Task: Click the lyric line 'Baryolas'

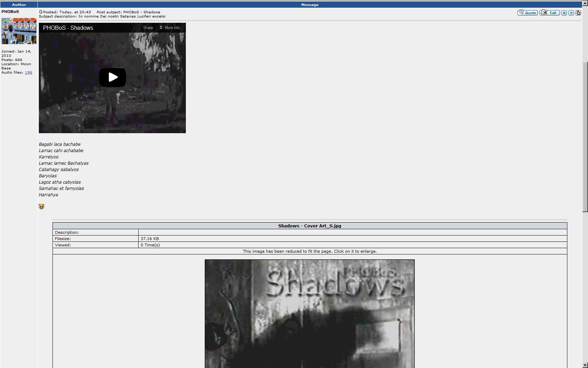Action: [x=48, y=176]
